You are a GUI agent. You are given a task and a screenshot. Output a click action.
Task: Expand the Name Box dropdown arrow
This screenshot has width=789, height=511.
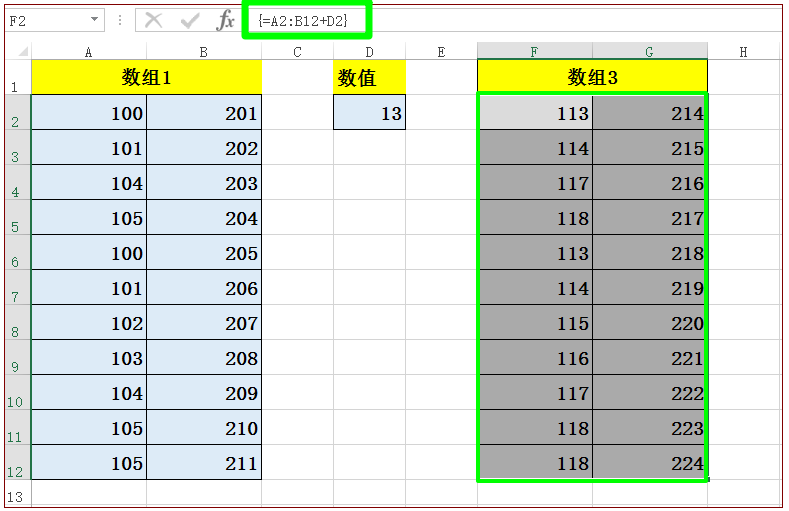pyautogui.click(x=94, y=20)
